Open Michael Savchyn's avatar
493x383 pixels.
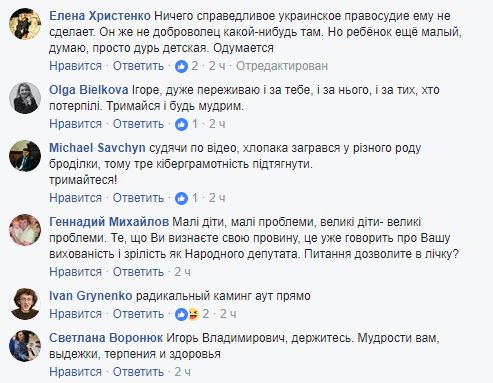[x=25, y=156]
